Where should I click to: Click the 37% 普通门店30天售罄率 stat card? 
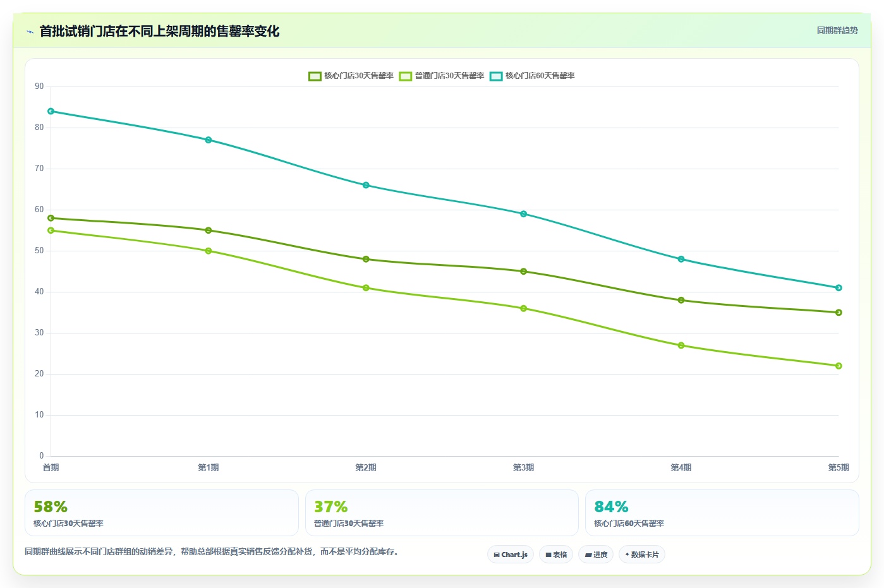[442, 513]
